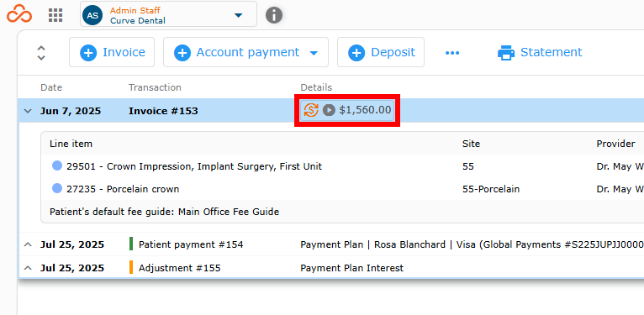The height and width of the screenshot is (315, 644).
Task: Sort by the Date column header
Action: 51,87
